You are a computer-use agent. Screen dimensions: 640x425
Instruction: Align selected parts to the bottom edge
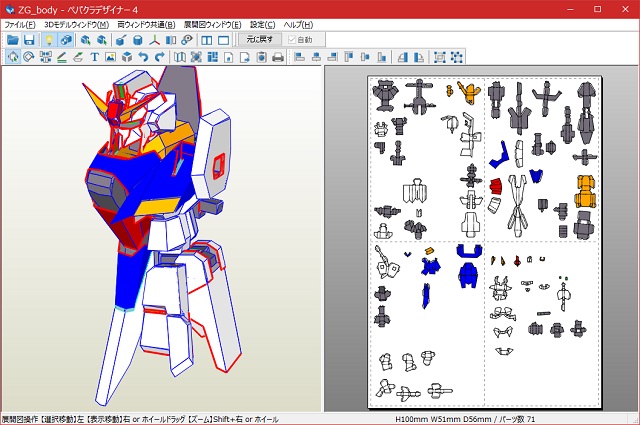[x=381, y=57]
